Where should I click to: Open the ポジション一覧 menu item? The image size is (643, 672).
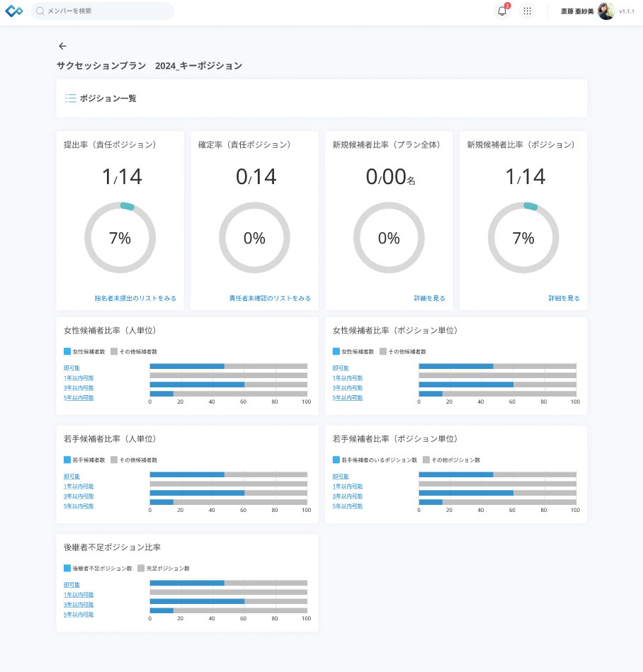(101, 98)
